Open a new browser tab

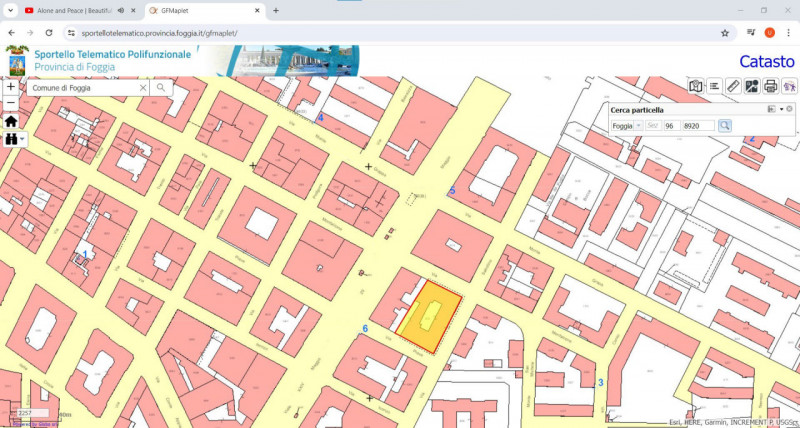(x=276, y=10)
